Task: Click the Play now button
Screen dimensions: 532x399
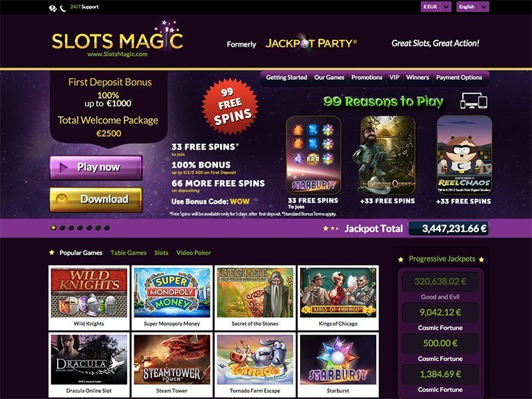Action: click(x=96, y=168)
